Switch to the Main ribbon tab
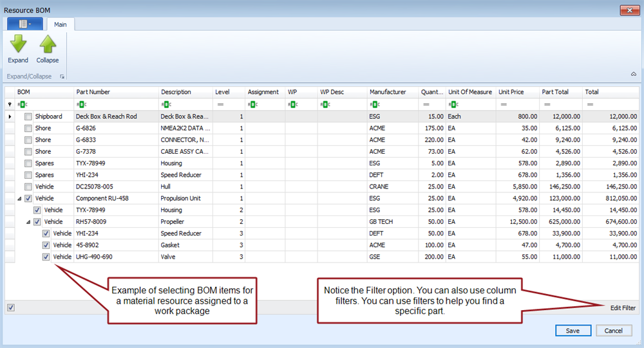644x348 pixels. [x=61, y=24]
